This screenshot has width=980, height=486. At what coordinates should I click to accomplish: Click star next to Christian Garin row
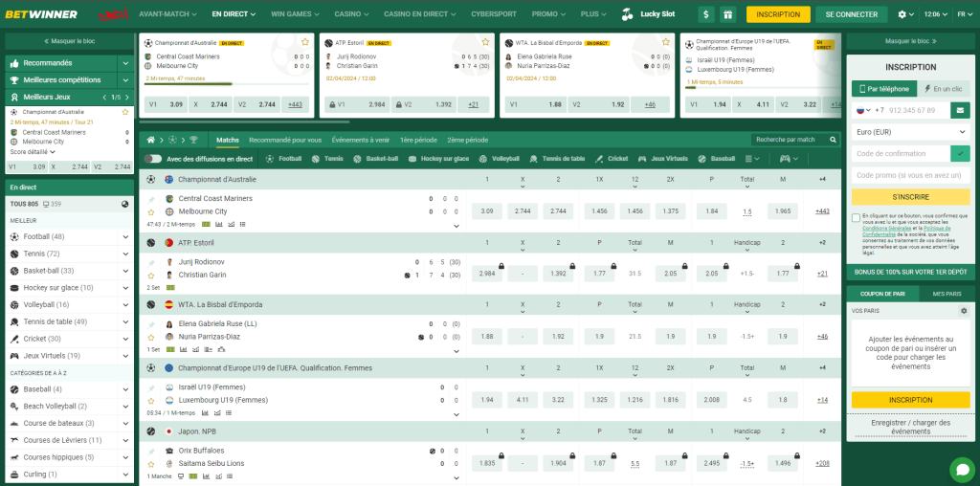(150, 276)
